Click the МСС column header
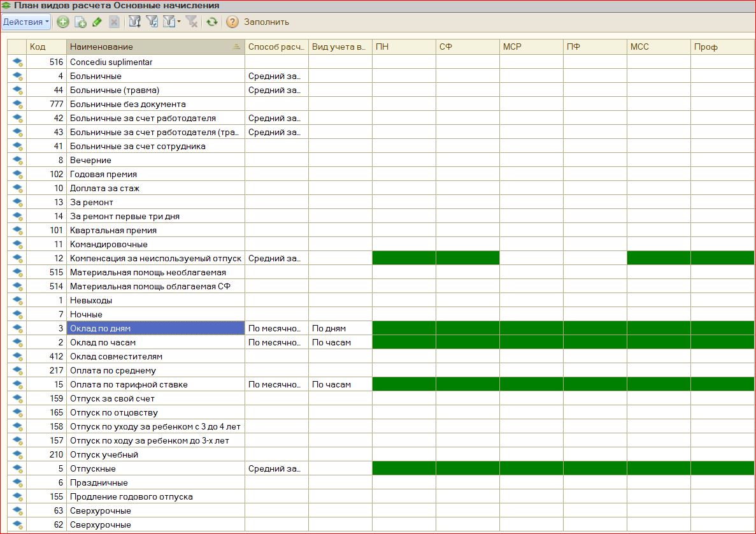This screenshot has width=756, height=534. coord(659,47)
